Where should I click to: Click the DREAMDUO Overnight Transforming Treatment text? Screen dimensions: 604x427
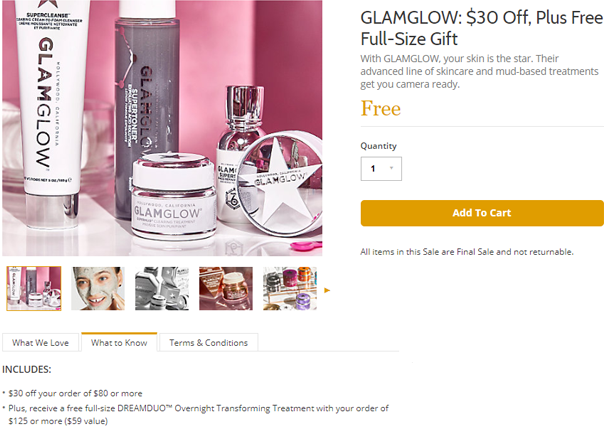215,408
